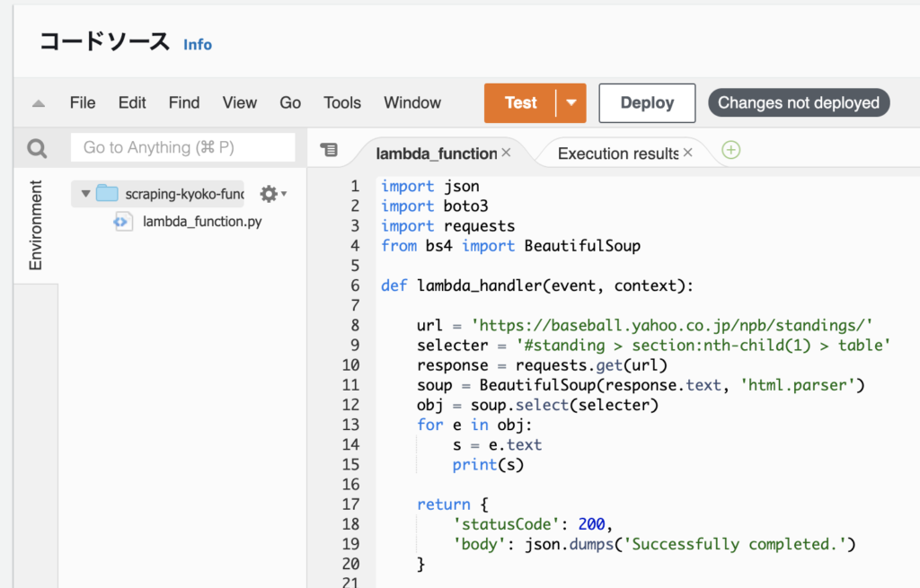Click the 'import boto3' code line
920x588 pixels.
pos(434,206)
